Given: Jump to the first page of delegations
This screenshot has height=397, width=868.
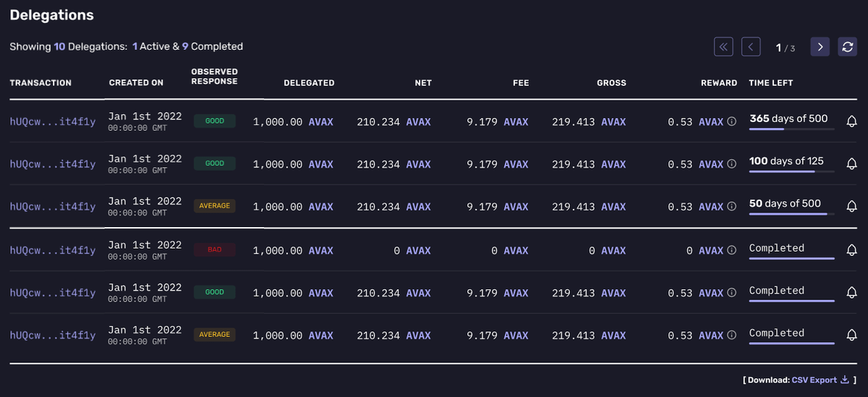Looking at the screenshot, I should [x=723, y=47].
